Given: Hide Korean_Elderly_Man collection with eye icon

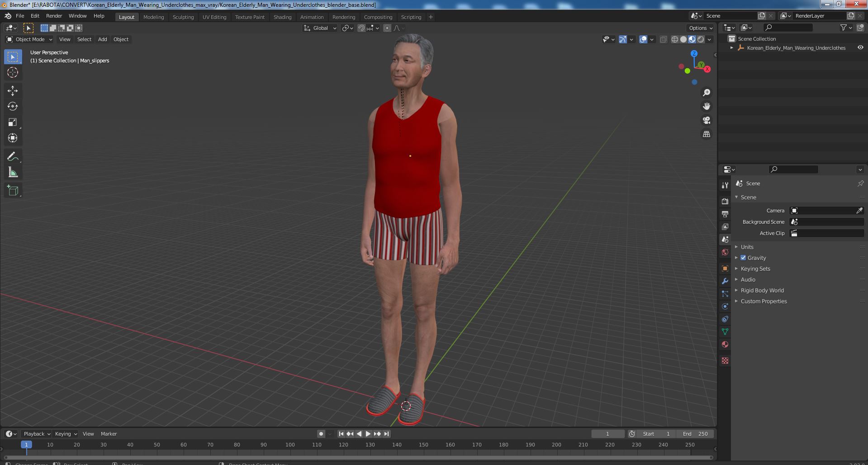Looking at the screenshot, I should [x=860, y=47].
